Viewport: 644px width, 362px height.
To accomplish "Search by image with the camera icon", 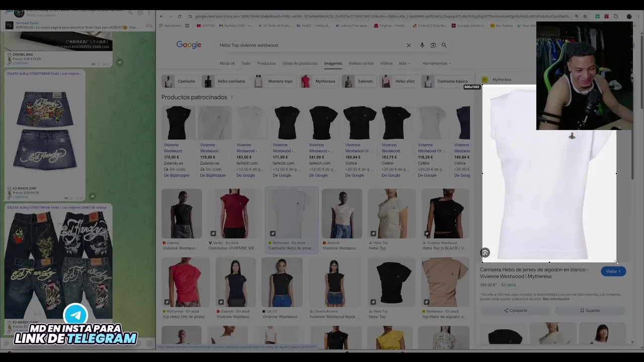I will (433, 45).
